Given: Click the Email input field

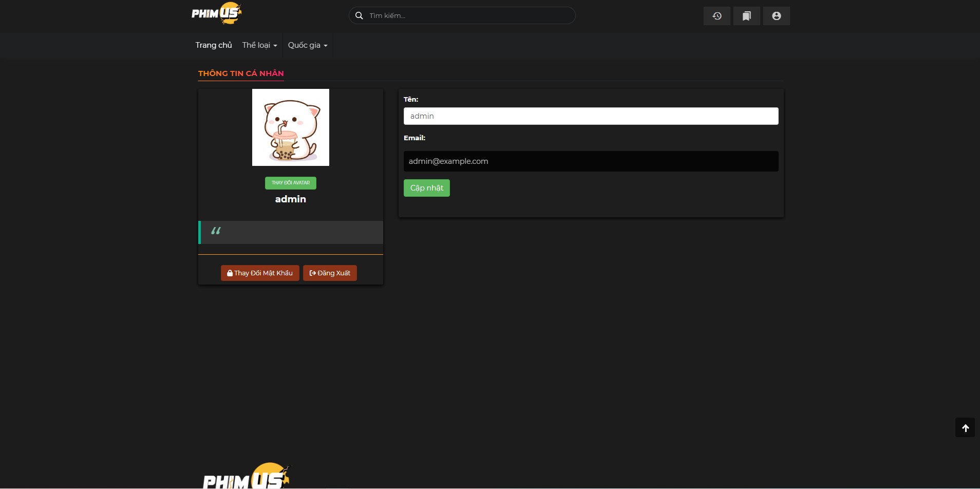Looking at the screenshot, I should coord(591,161).
